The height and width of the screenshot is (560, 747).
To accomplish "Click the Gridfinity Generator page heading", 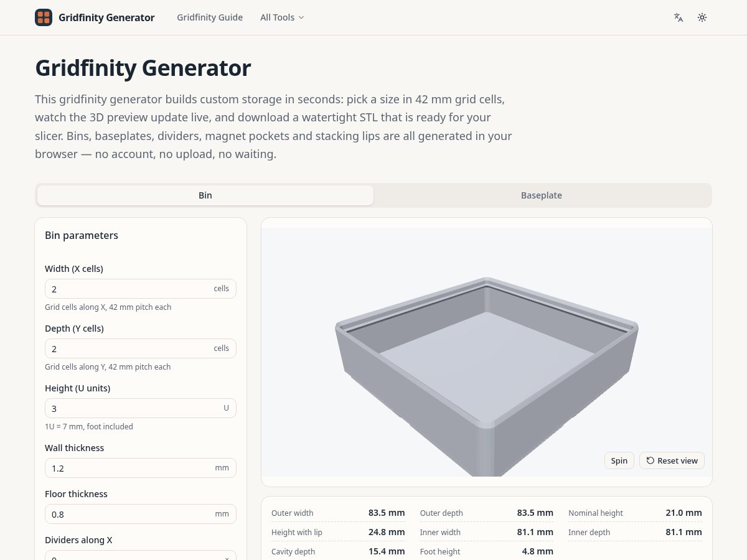I will point(143,68).
